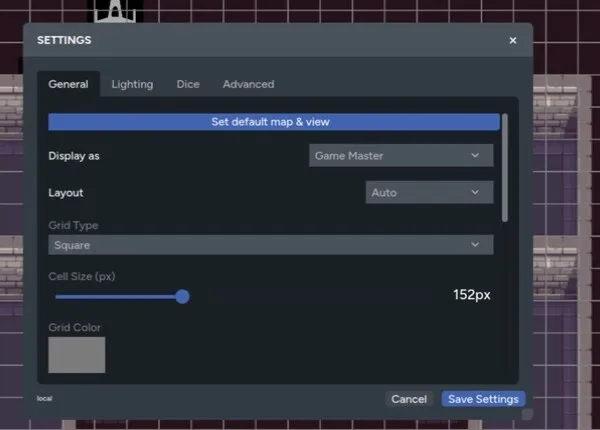The width and height of the screenshot is (600, 430).
Task: Click Save Settings button
Action: (483, 399)
